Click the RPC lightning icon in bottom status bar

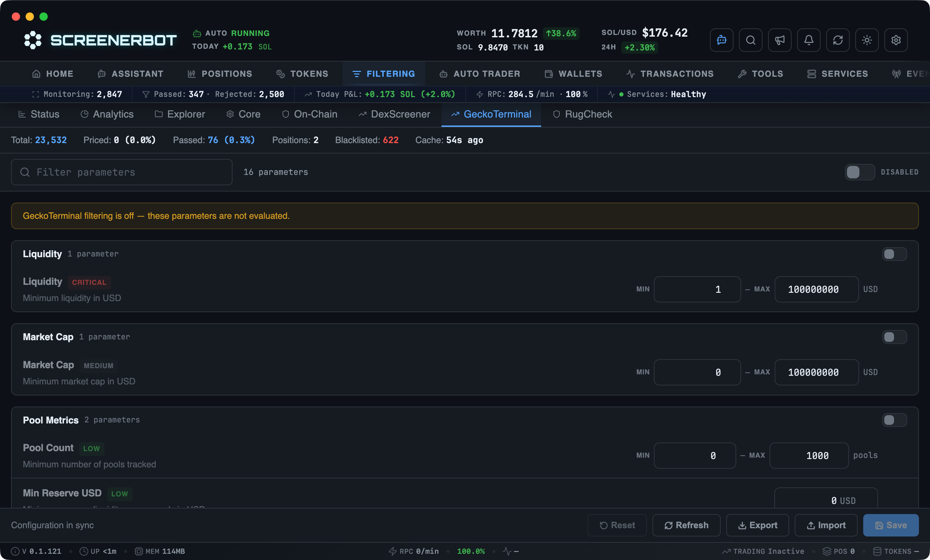pyautogui.click(x=393, y=551)
